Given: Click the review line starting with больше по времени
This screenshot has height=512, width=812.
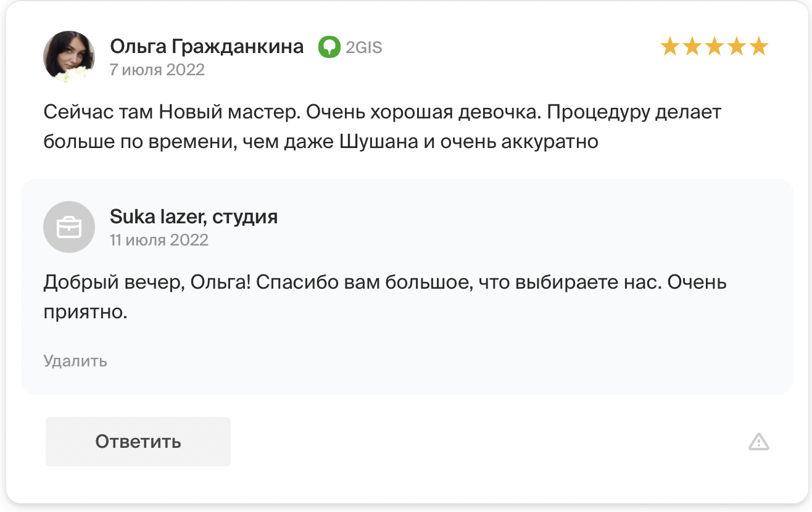Looking at the screenshot, I should 321,141.
